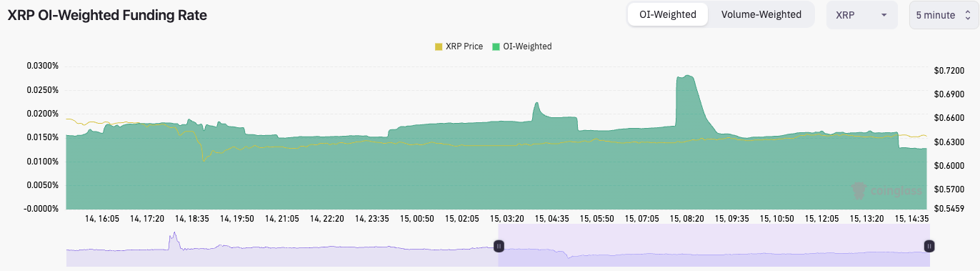Click the 0.0100% axis label

(x=43, y=162)
